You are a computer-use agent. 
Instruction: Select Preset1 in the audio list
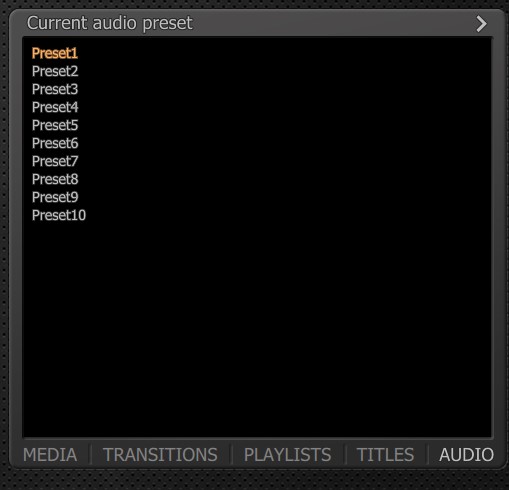tap(55, 53)
